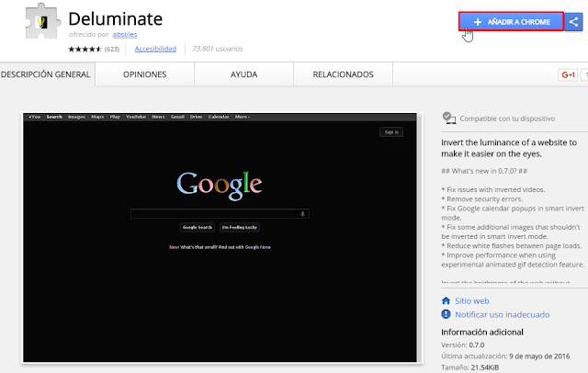
Task: Click the "What's new in 0.7.0?" line
Action: tap(484, 171)
